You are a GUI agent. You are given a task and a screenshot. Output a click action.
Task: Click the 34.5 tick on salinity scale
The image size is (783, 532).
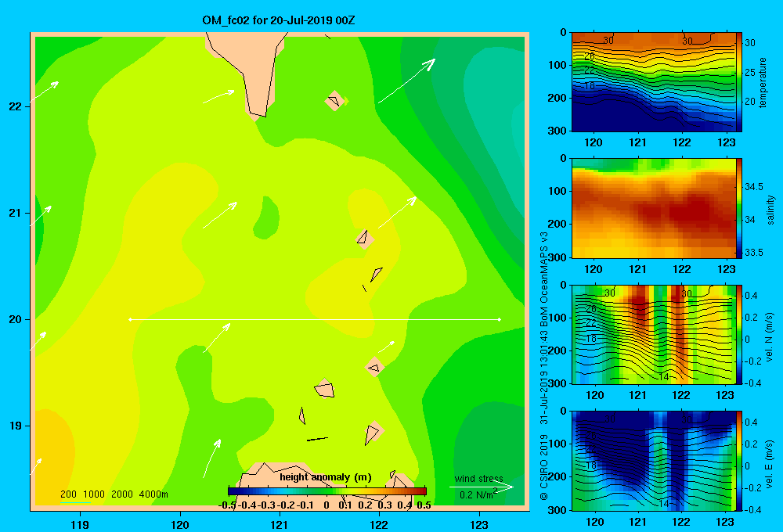pos(753,187)
